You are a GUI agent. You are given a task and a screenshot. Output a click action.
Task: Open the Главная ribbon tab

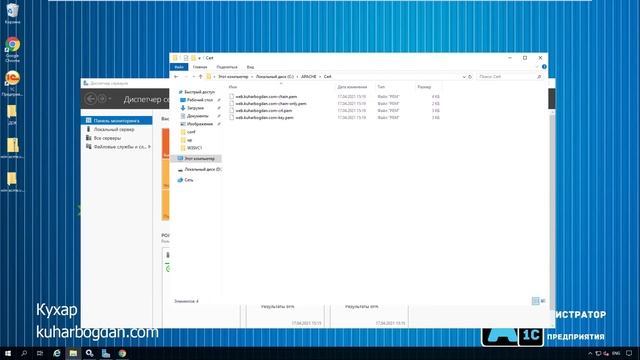pos(200,67)
